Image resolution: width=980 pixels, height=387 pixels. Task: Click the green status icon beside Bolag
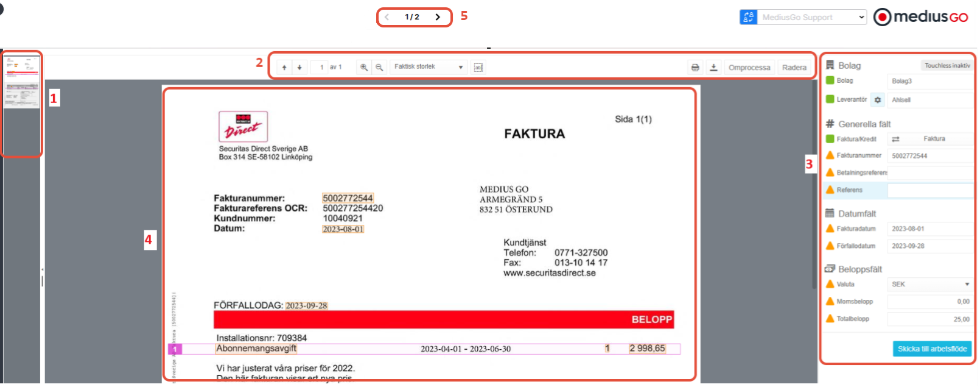[830, 80]
